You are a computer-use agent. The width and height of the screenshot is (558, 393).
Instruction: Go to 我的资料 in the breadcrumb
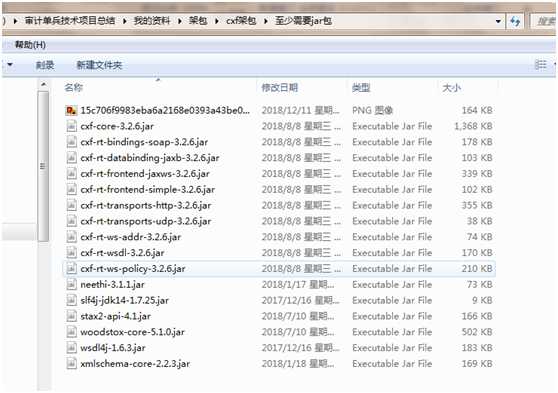coord(152,21)
